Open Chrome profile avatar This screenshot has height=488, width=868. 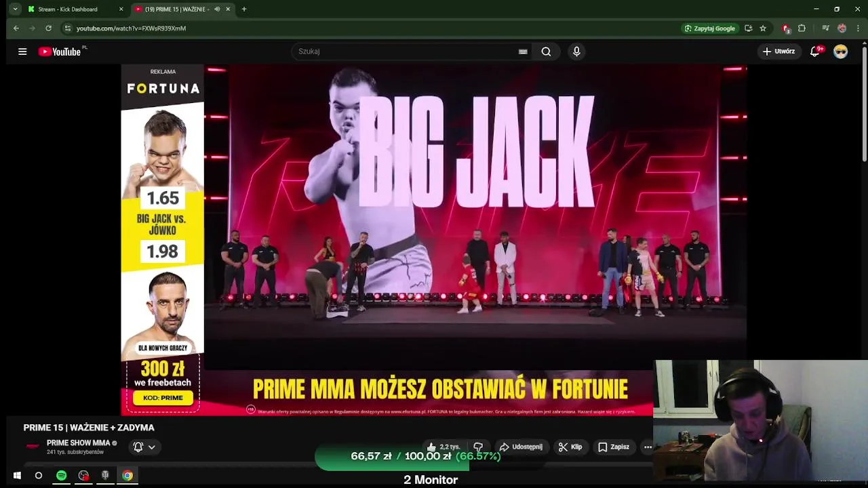click(x=842, y=28)
